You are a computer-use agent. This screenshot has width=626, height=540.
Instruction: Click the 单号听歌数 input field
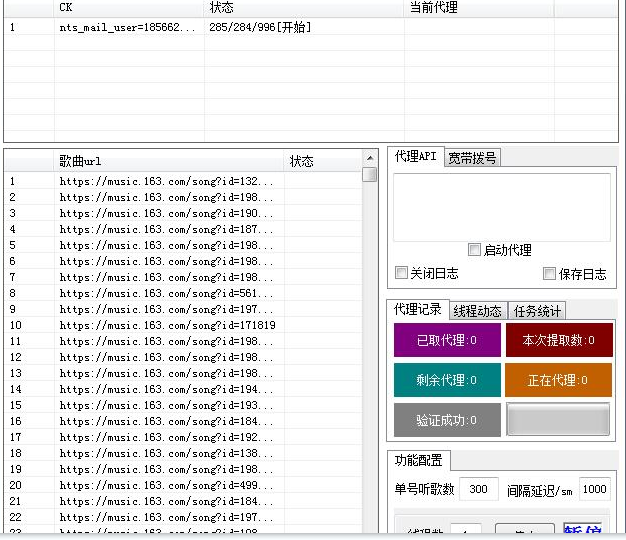click(x=478, y=489)
